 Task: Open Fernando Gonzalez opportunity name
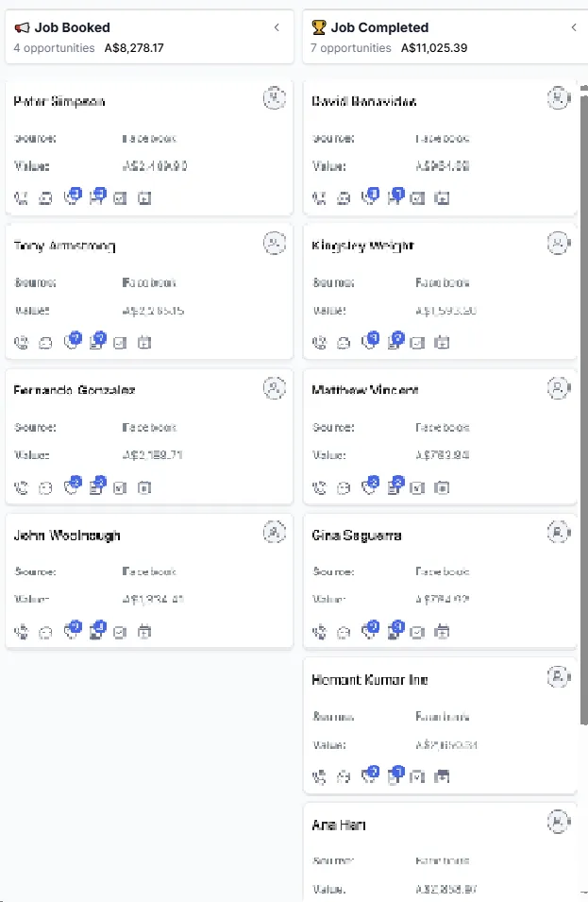pos(75,390)
